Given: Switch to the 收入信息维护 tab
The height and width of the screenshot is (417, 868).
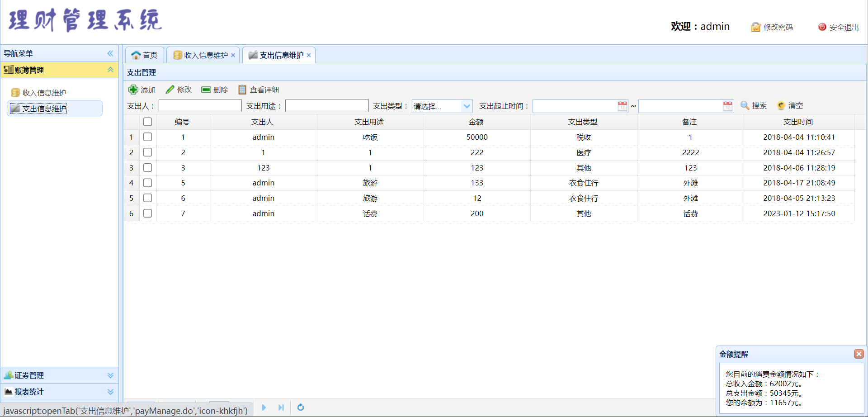Looking at the screenshot, I should [202, 55].
